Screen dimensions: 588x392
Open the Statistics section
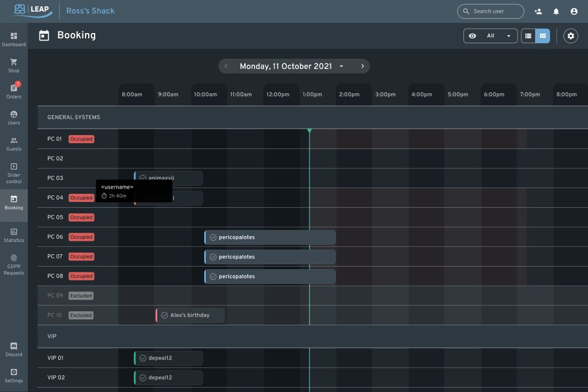click(x=13, y=236)
